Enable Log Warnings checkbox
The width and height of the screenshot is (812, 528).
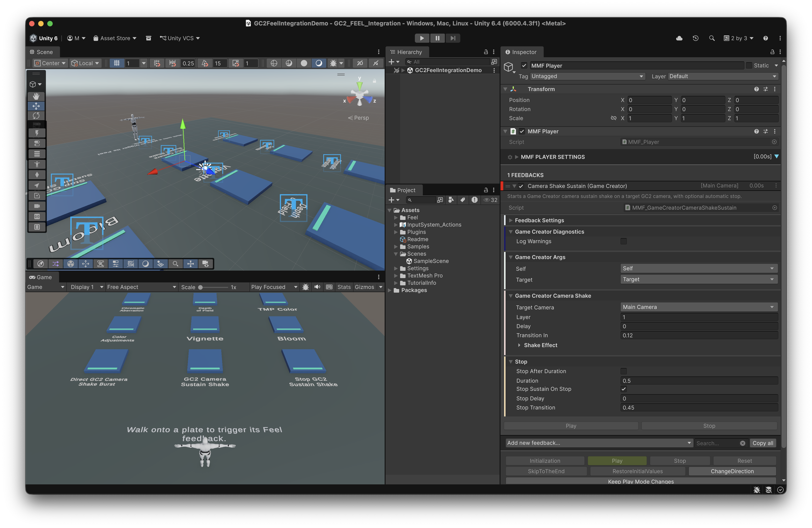coord(624,242)
